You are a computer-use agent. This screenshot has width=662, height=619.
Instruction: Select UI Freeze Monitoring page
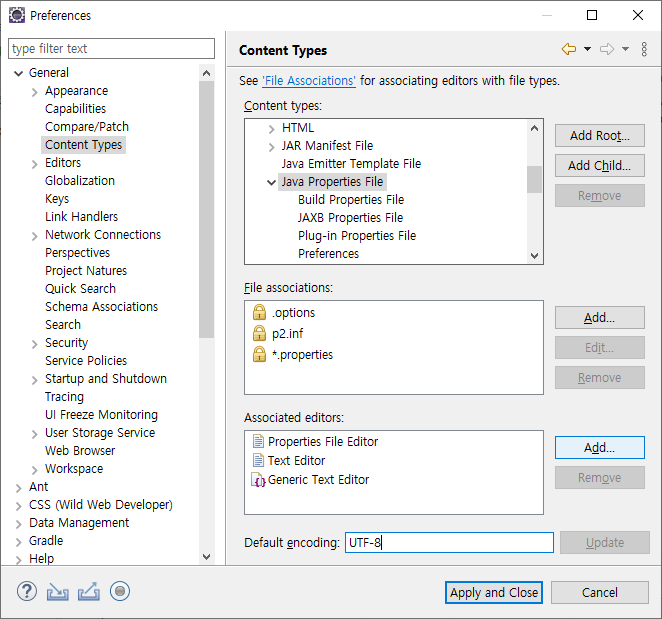point(101,415)
